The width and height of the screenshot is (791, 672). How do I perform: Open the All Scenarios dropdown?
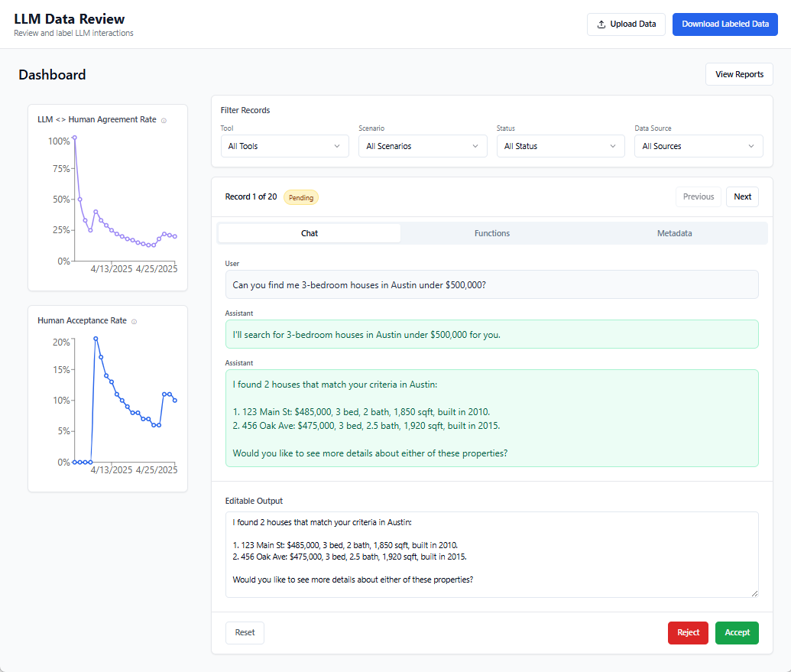pos(423,145)
